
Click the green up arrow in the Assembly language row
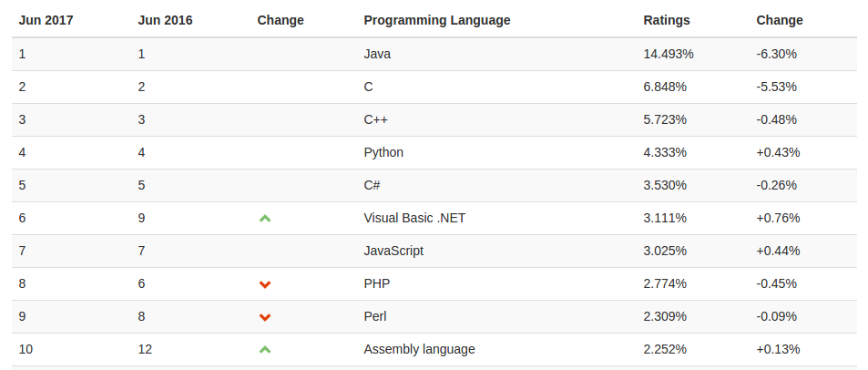pyautogui.click(x=265, y=350)
